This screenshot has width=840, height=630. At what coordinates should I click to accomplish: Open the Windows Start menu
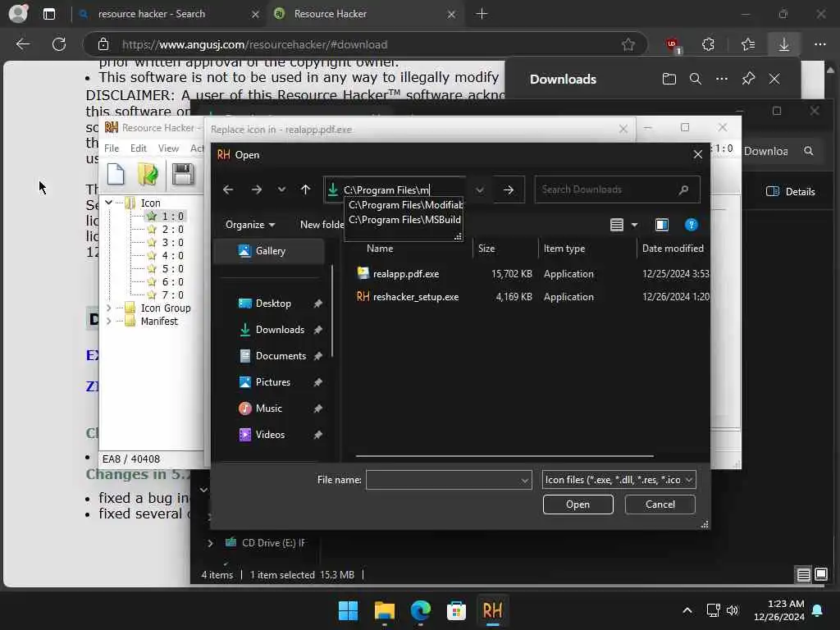click(348, 610)
